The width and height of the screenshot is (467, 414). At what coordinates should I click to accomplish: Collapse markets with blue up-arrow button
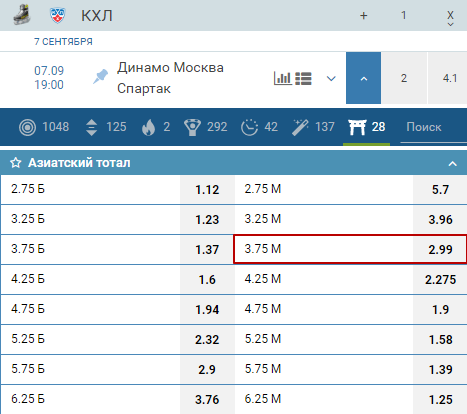pyautogui.click(x=363, y=78)
